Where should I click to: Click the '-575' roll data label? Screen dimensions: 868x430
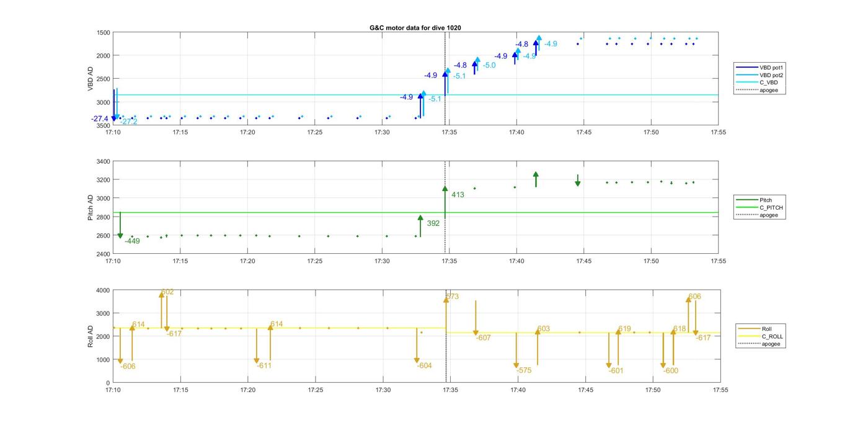524,370
